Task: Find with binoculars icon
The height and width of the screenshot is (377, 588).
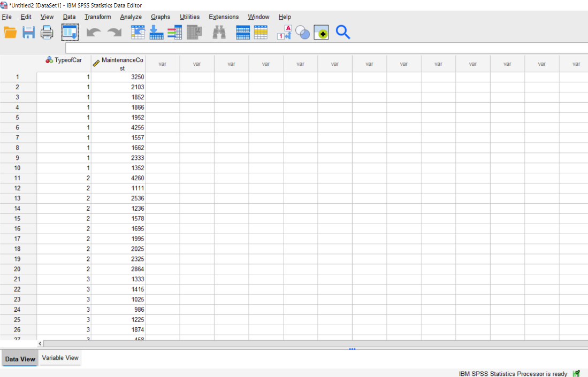Action: (x=219, y=33)
